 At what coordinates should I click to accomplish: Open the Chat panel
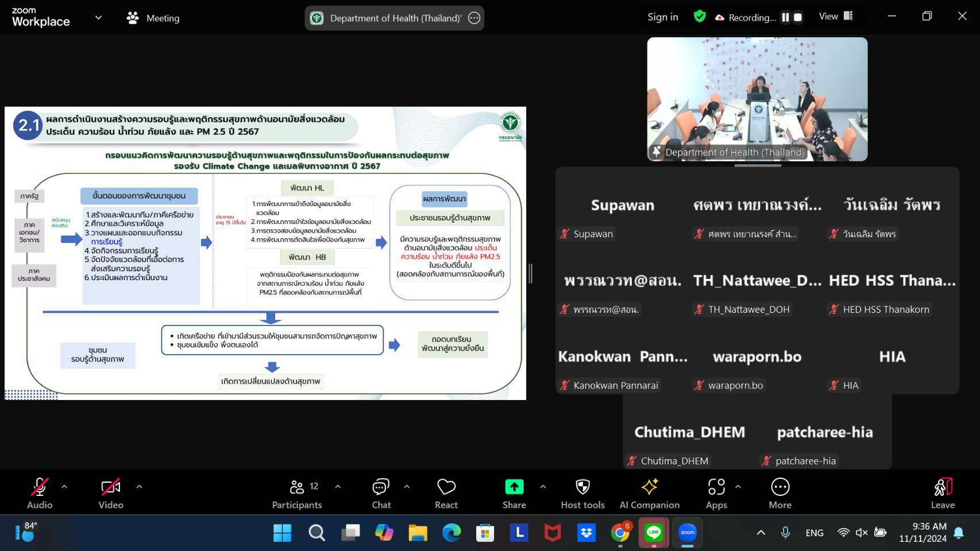click(381, 494)
